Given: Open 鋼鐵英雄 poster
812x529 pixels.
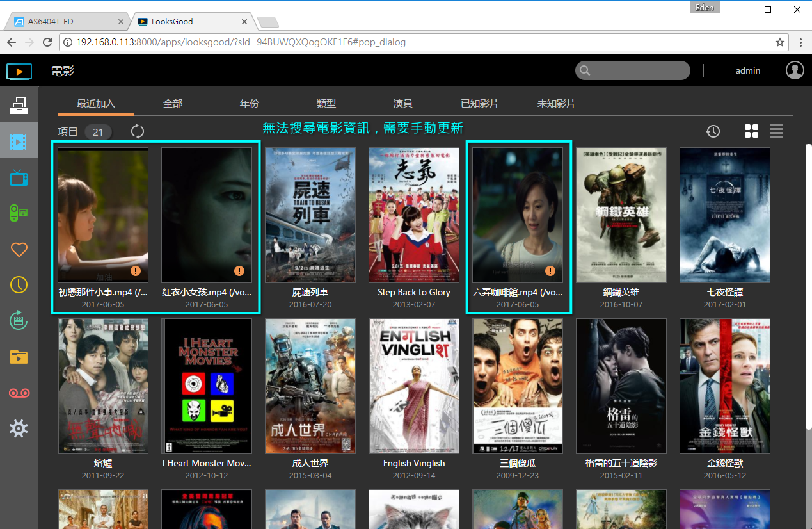Looking at the screenshot, I should click(621, 215).
